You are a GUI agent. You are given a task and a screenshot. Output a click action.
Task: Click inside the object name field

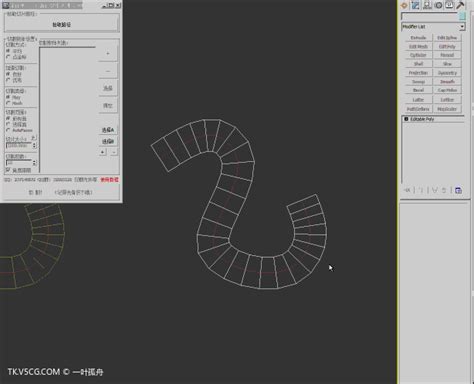tap(430, 16)
